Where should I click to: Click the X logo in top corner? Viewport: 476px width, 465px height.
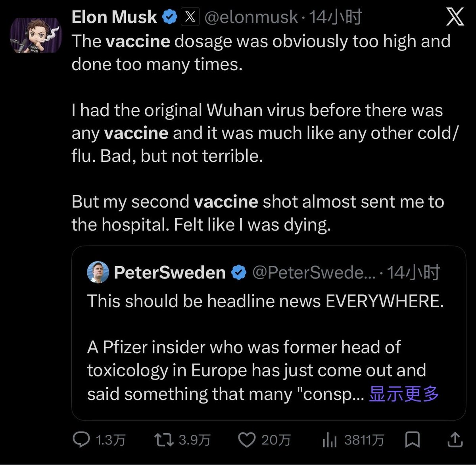pyautogui.click(x=455, y=17)
